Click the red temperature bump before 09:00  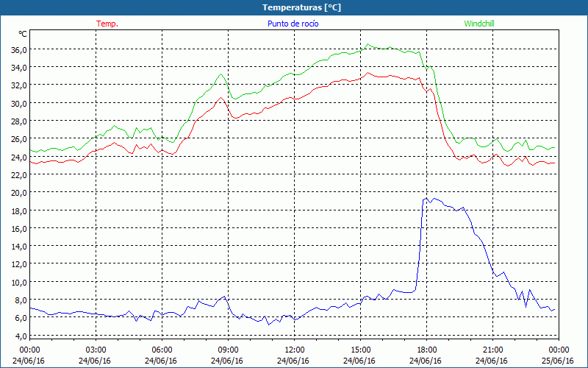[221, 98]
